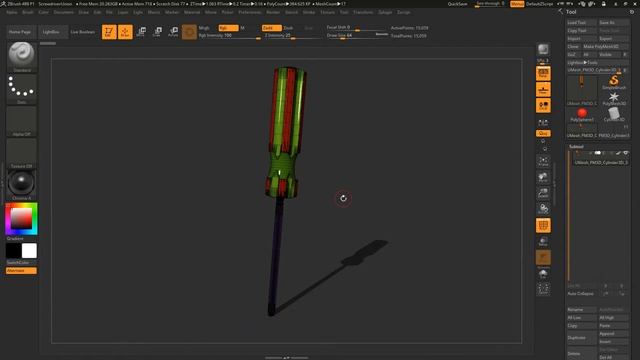The height and width of the screenshot is (360, 640).
Task: Toggle the Rgb channel button
Action: pos(228,28)
